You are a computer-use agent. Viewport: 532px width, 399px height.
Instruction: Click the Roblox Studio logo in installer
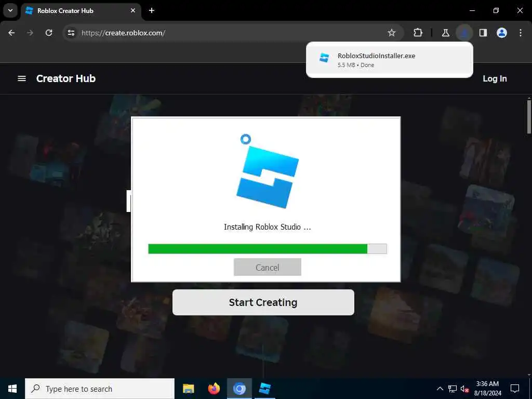268,177
